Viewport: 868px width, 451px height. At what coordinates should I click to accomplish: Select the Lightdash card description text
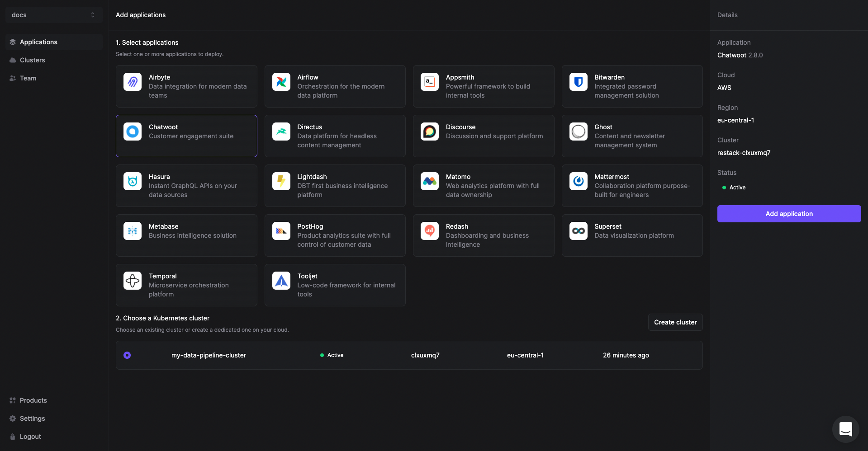(x=342, y=190)
